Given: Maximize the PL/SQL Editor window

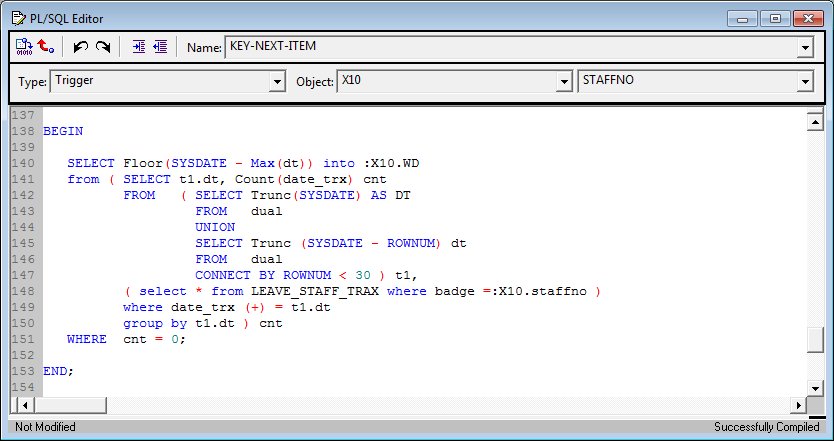Looking at the screenshot, I should [774, 18].
